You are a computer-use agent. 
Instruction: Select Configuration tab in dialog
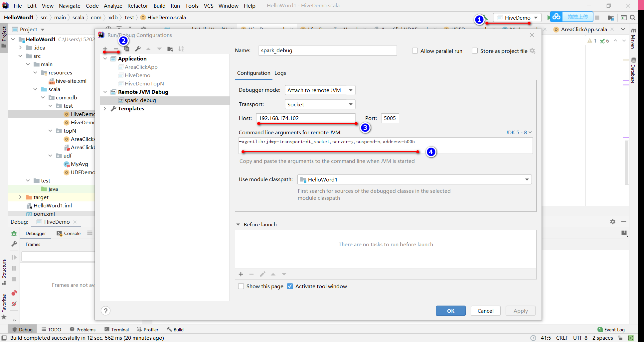pos(253,73)
